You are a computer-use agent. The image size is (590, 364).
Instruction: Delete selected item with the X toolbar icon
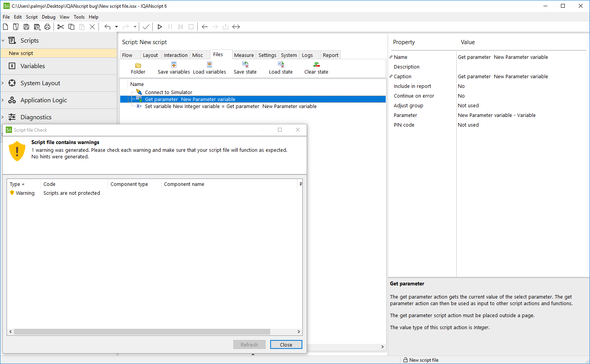click(x=92, y=27)
